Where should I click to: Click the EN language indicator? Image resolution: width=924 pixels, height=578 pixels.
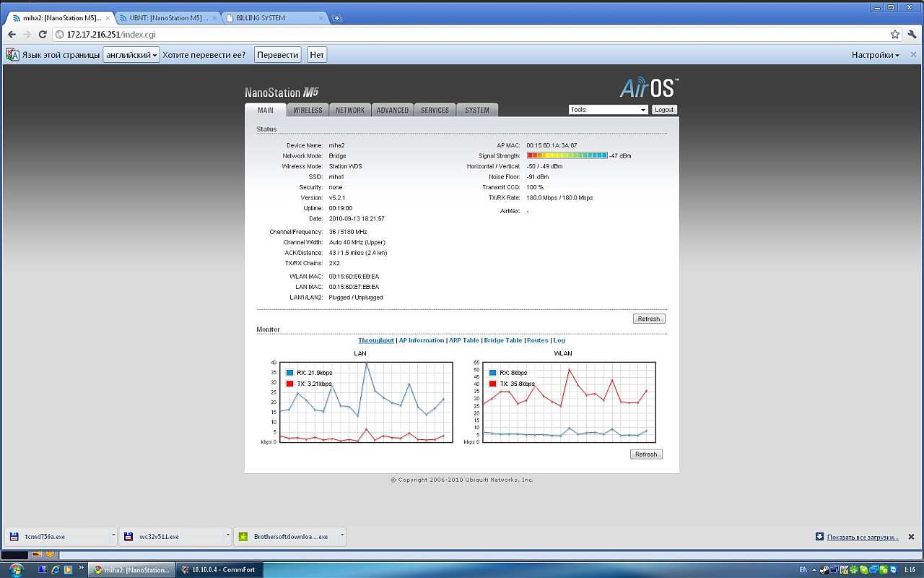click(803, 570)
